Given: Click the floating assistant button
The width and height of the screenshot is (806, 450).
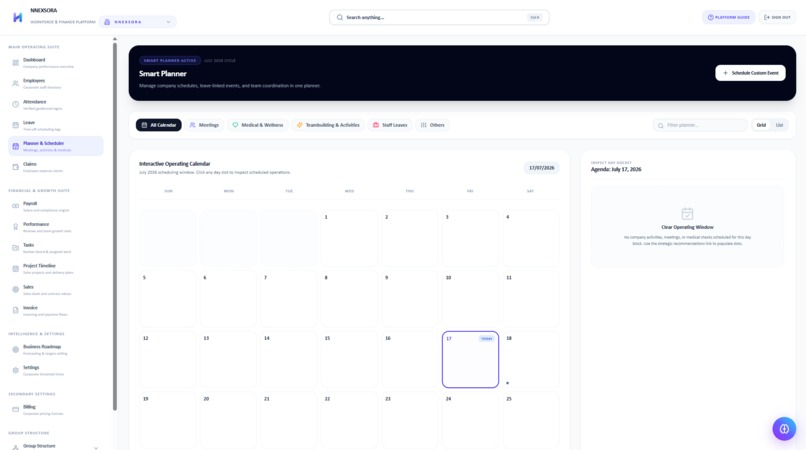Looking at the screenshot, I should point(784,429).
